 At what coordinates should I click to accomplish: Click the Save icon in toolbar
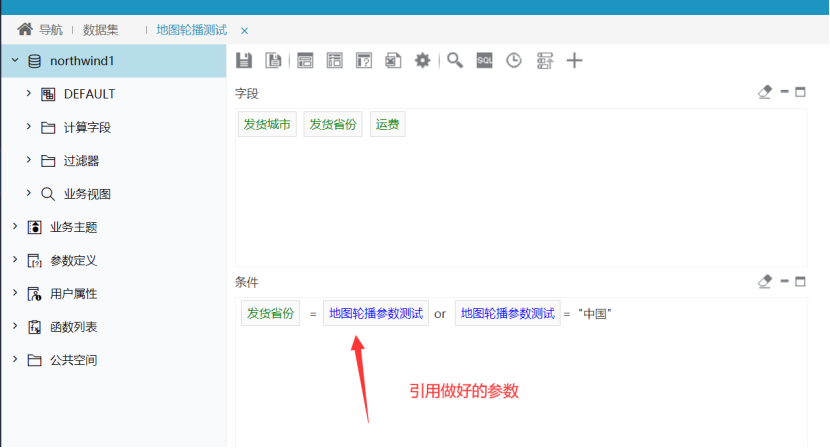pyautogui.click(x=244, y=60)
